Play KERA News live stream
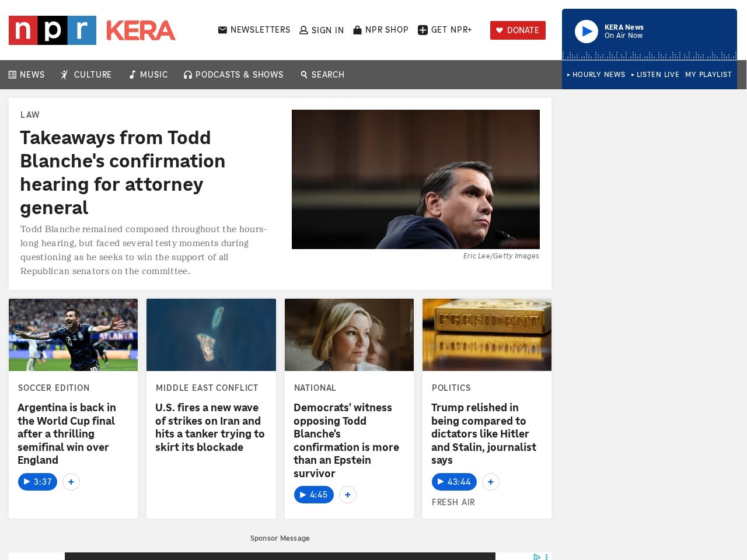Viewport: 747px width, 560px height. pos(587,32)
